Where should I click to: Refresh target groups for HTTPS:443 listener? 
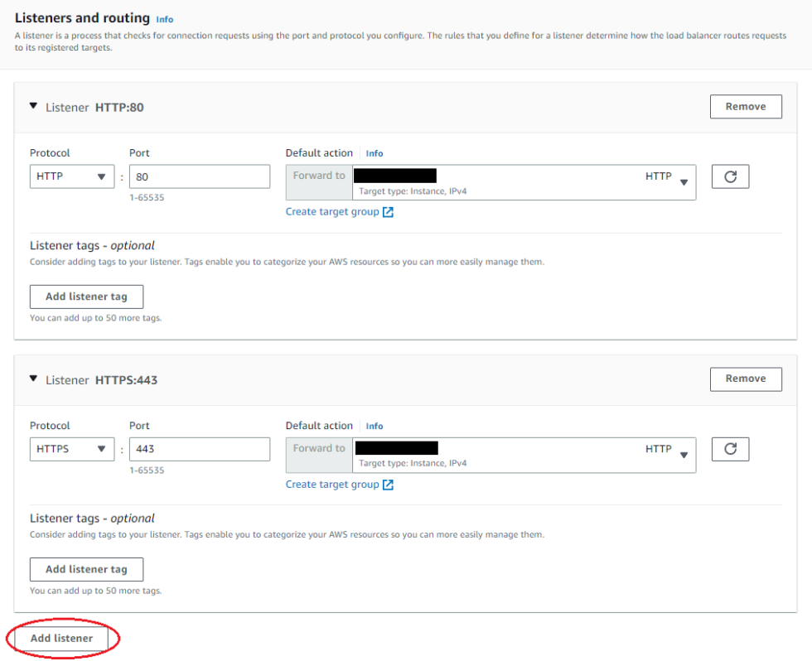coord(730,448)
